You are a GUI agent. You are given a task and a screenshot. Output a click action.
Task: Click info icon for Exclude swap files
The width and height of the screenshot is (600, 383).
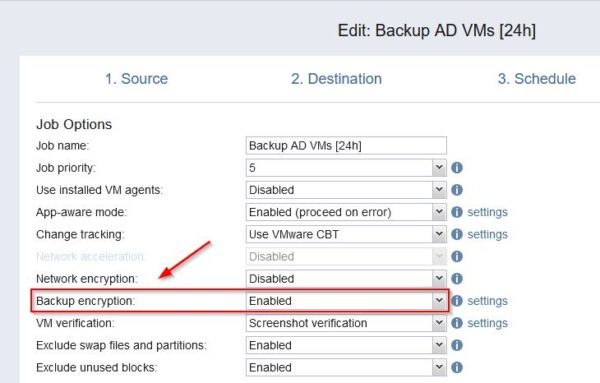pos(457,345)
